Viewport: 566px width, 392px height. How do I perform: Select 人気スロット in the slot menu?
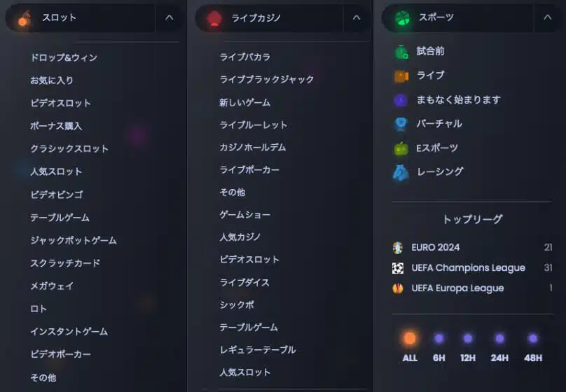56,171
